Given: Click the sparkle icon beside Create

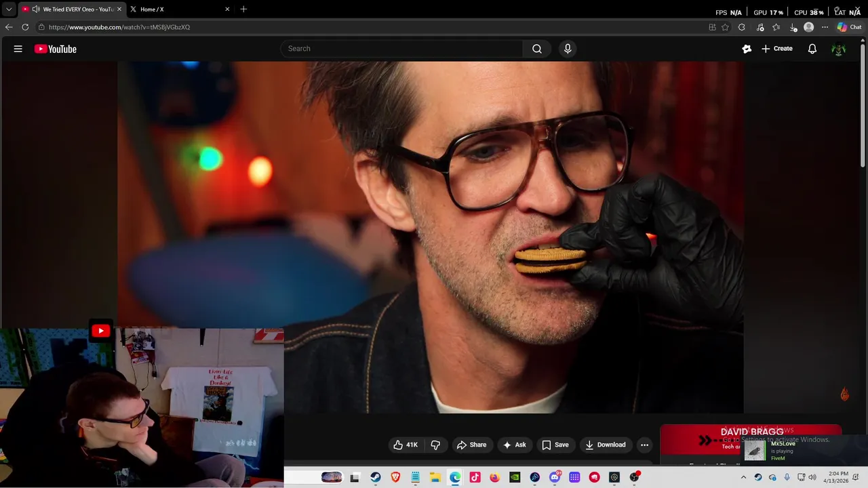Looking at the screenshot, I should pyautogui.click(x=747, y=49).
